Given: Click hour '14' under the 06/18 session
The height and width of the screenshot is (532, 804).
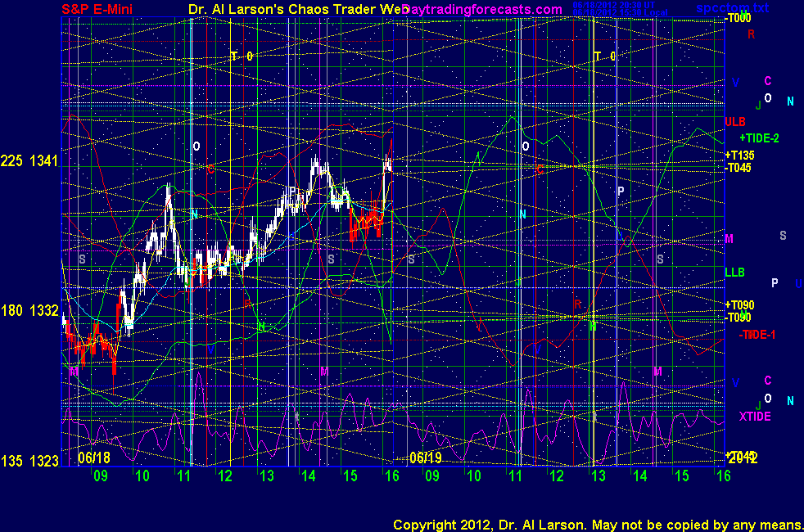Looking at the screenshot, I should click(x=309, y=476).
